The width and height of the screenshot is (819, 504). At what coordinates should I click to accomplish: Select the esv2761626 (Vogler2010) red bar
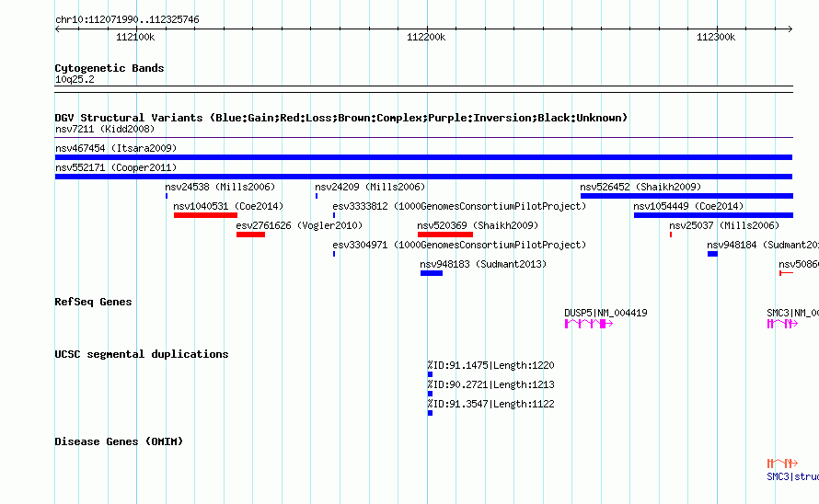tap(250, 235)
